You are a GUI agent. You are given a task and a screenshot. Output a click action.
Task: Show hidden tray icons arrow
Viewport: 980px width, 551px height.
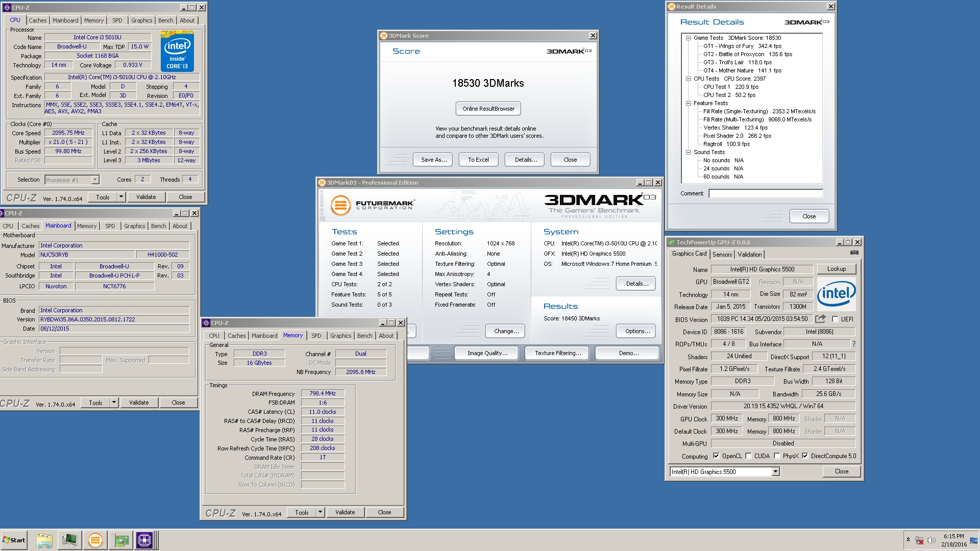908,540
